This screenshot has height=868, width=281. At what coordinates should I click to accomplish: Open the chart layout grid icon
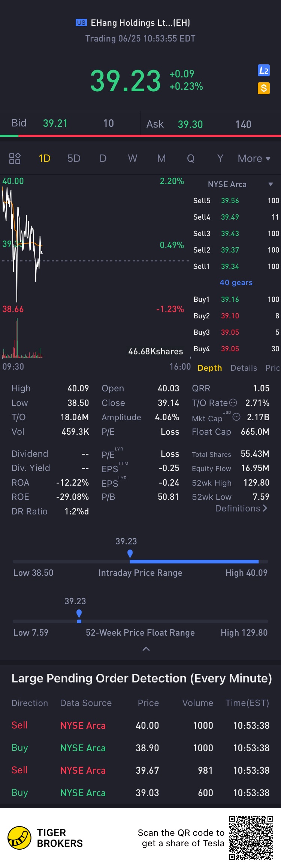pyautogui.click(x=15, y=158)
